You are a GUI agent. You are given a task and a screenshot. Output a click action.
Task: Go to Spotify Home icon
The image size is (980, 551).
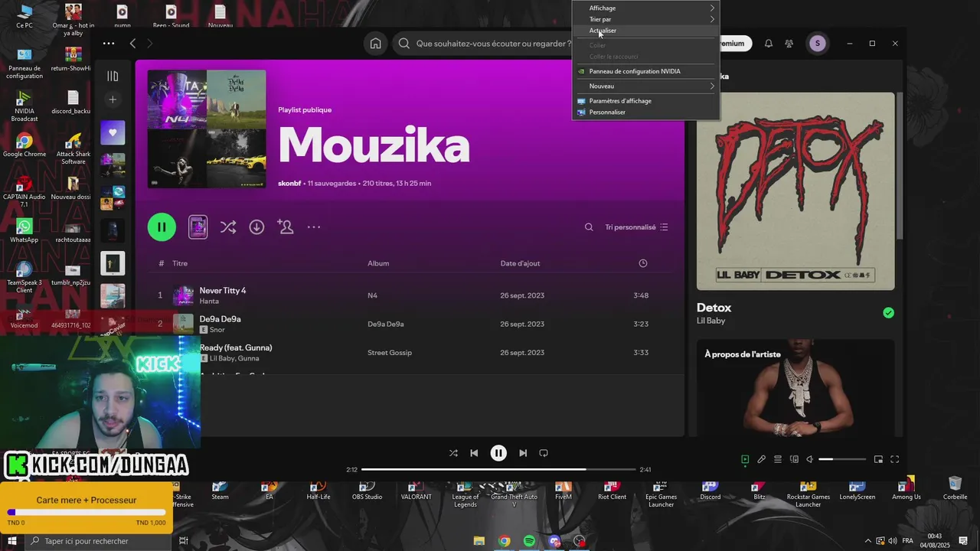coord(375,44)
